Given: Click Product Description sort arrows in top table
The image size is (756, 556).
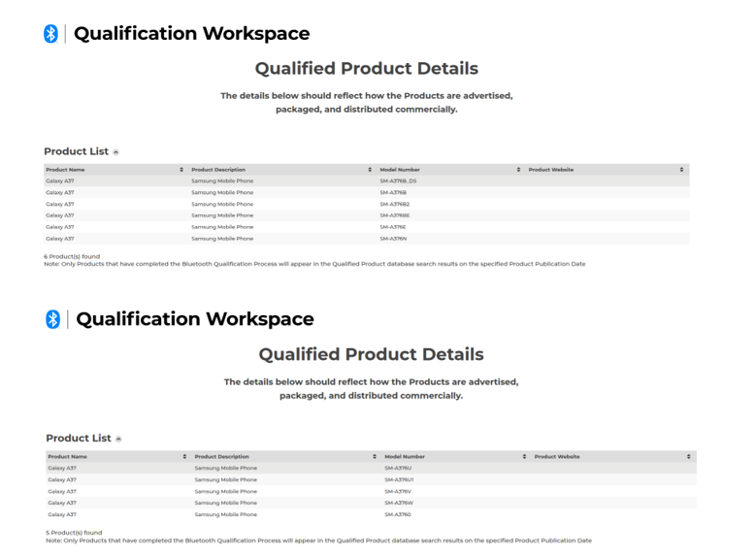Looking at the screenshot, I should [370, 170].
